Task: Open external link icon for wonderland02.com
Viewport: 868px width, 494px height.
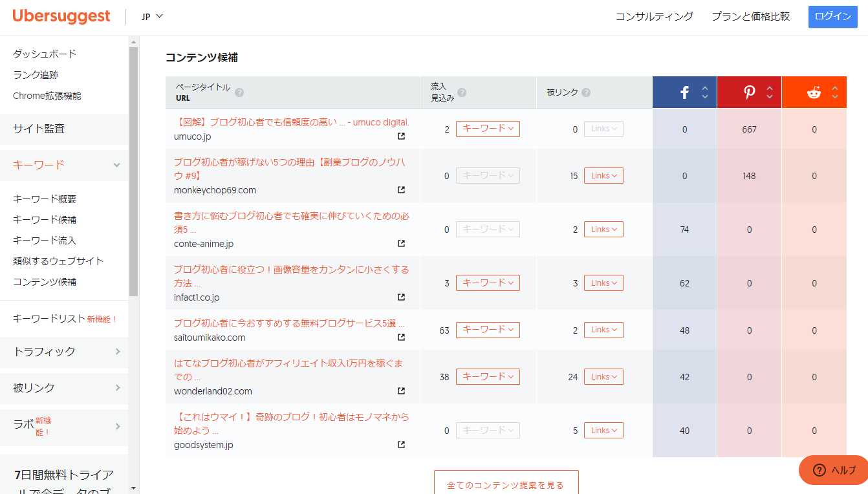Action: (x=401, y=391)
